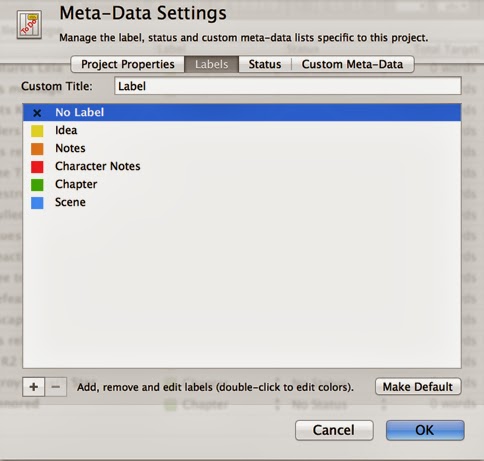Viewport: 484px width, 461px height.
Task: Click the red Character Notes swatch
Action: 37,167
